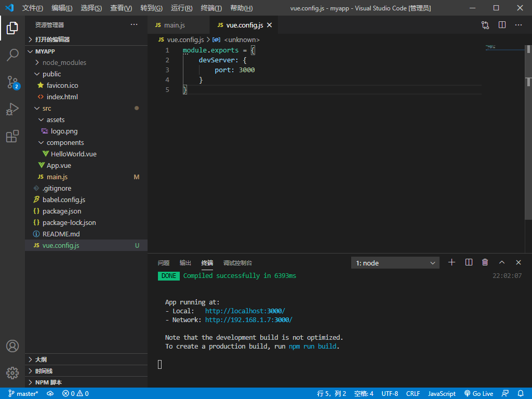Create a new terminal with plus icon
532x399 pixels.
[x=451, y=263]
